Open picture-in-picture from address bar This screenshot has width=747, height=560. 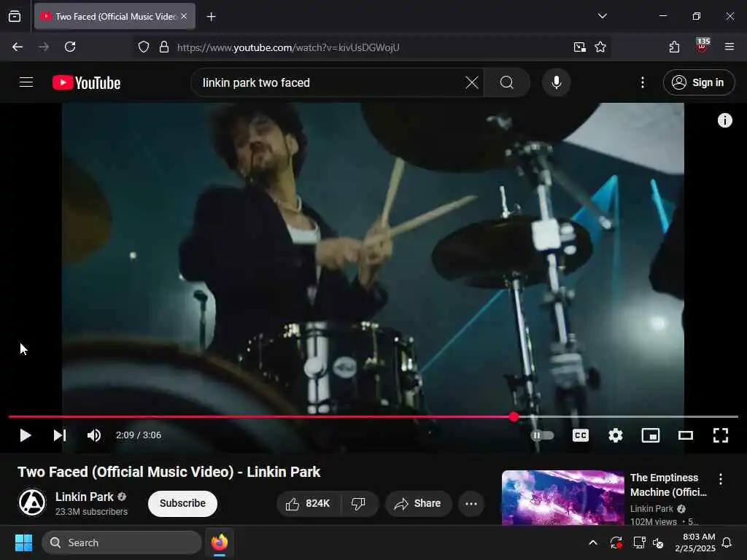click(x=579, y=47)
